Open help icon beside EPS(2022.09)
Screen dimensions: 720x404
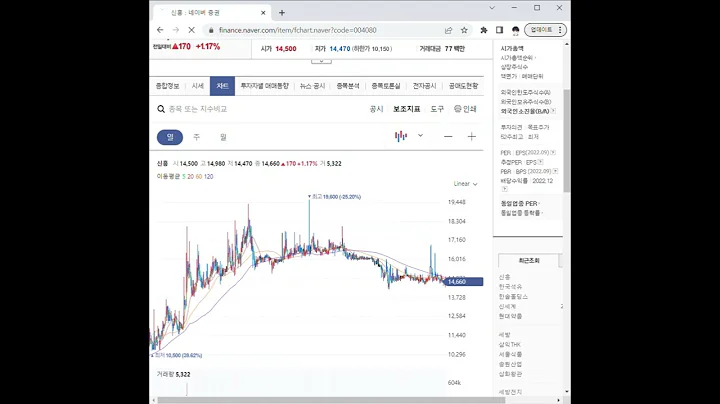click(553, 152)
